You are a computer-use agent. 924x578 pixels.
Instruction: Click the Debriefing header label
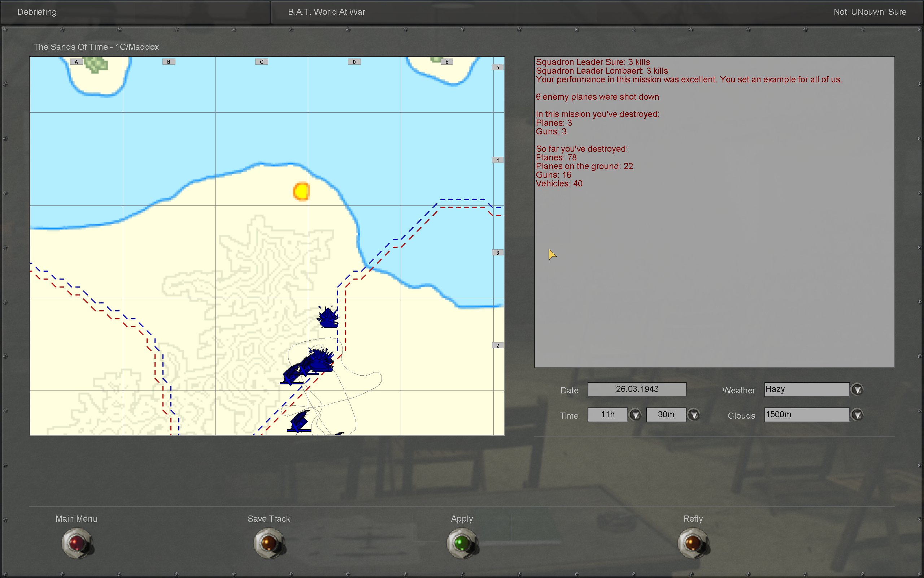[x=37, y=12]
